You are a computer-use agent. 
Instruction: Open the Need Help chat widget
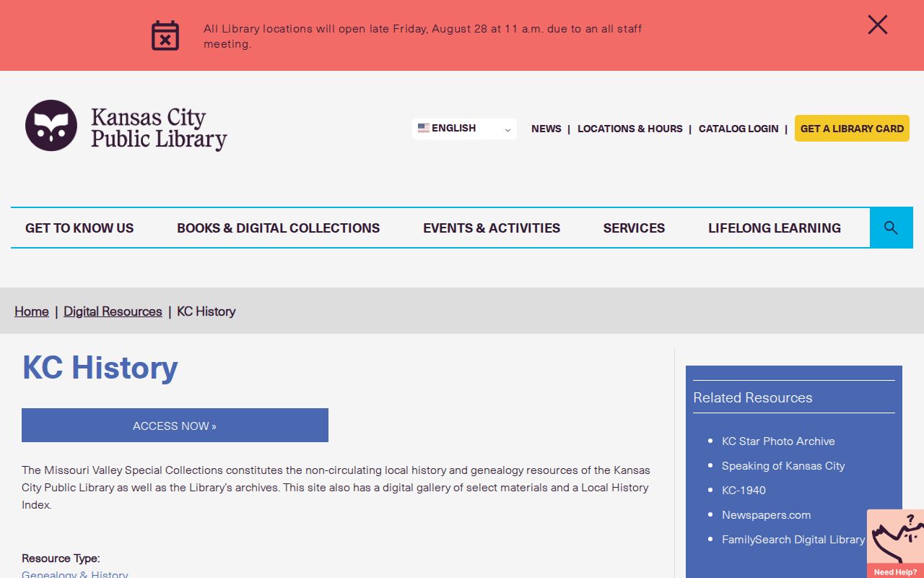click(895, 543)
